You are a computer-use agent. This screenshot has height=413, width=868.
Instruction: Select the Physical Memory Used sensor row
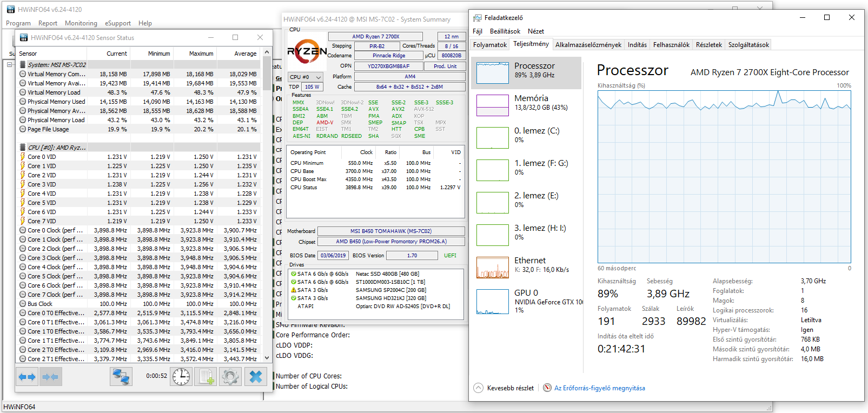tap(138, 102)
